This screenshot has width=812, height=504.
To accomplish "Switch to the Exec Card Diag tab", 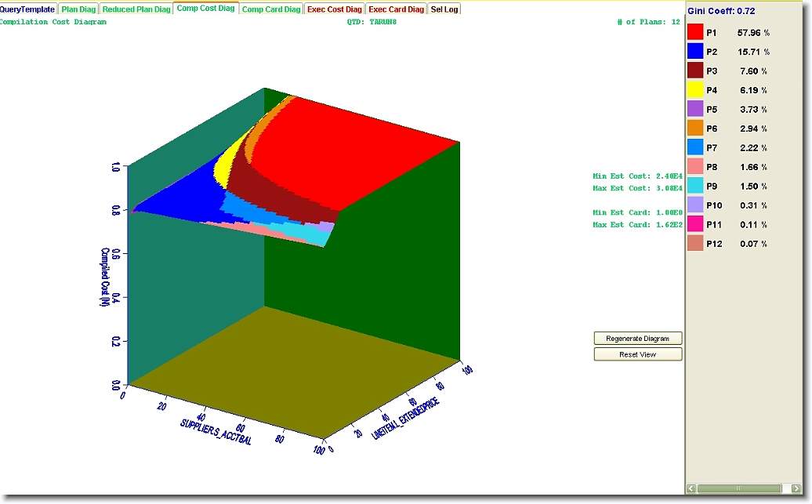I will (x=397, y=9).
